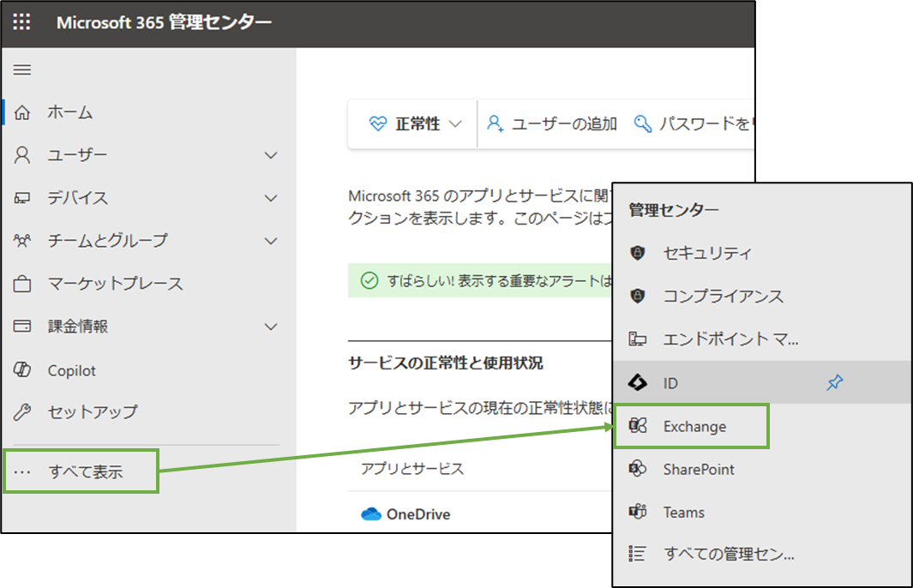Open the 正常性 dropdown arrow
This screenshot has width=913, height=588.
456,124
